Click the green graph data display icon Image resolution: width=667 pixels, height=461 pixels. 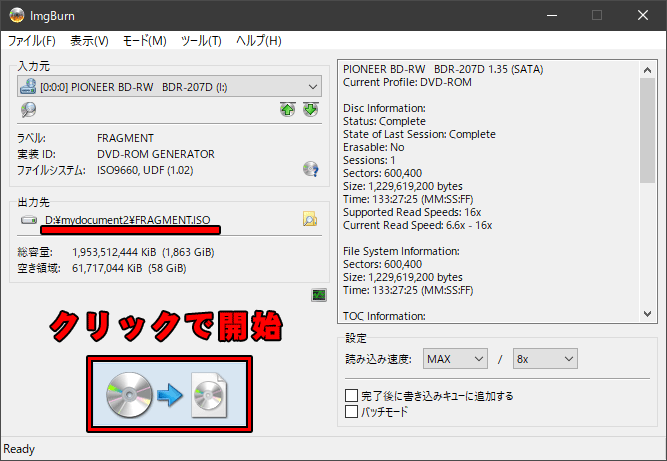[319, 295]
